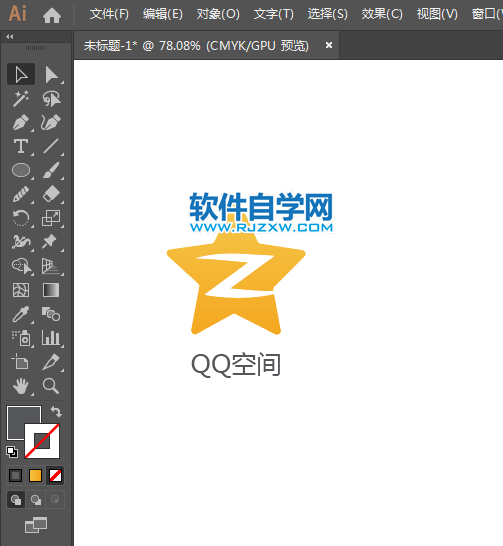This screenshot has width=503, height=546.
Task: Open the 文件(F) menu
Action: click(x=109, y=14)
